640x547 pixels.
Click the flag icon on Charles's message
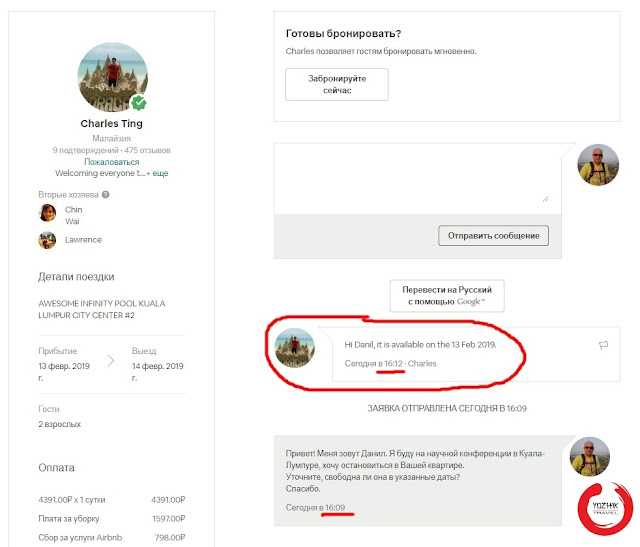coord(603,345)
